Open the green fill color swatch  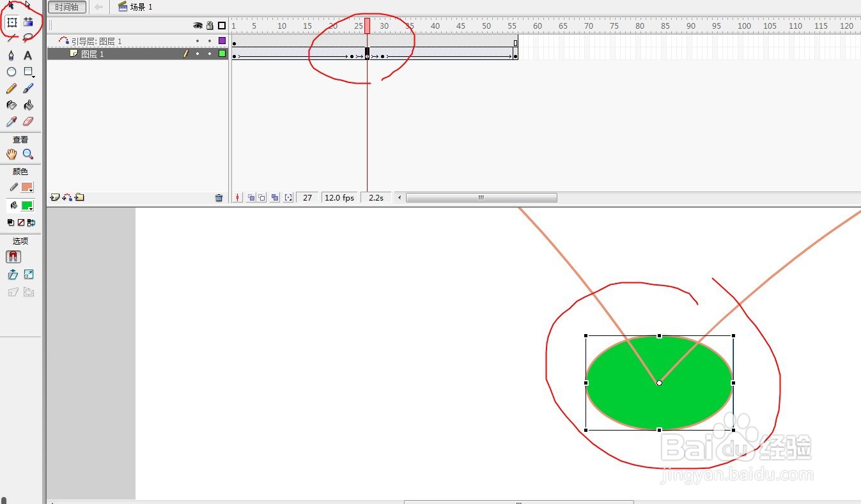point(27,206)
